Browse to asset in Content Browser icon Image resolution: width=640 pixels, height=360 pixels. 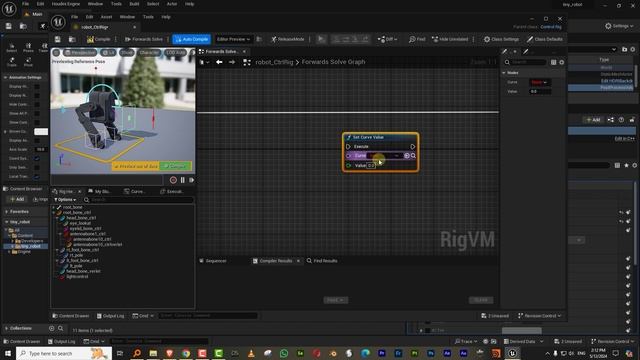click(x=72, y=39)
